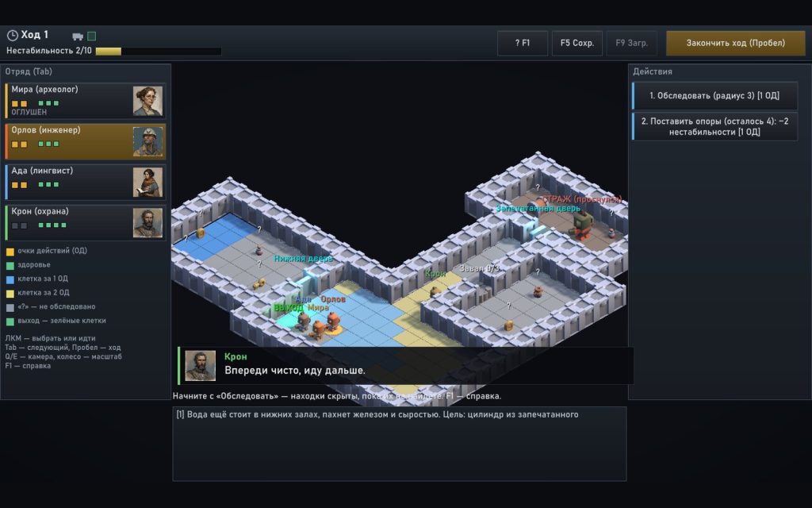
Task: Open help with the ? F1 button
Action: coord(523,43)
